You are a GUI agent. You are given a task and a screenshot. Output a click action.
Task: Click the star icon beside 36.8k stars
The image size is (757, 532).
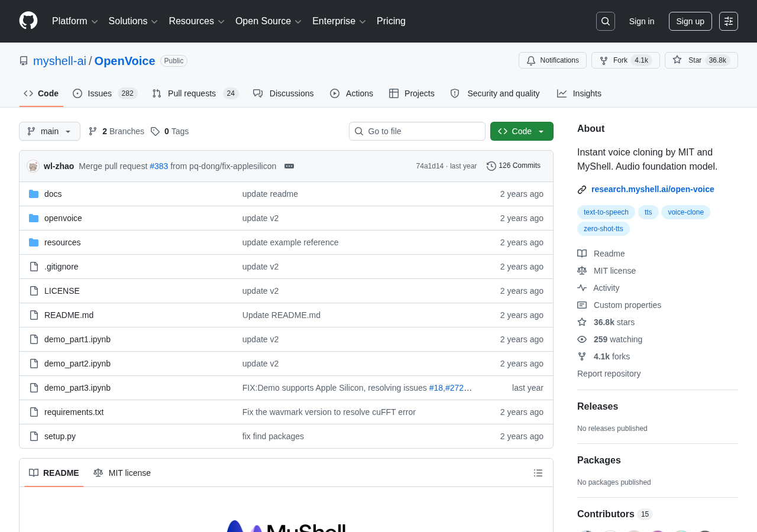(x=582, y=322)
